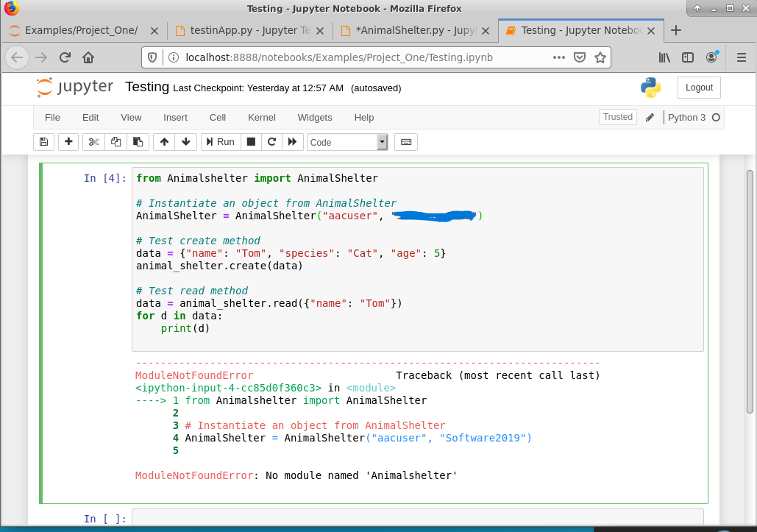
Task: Click the ipython-input-4 traceback text
Action: click(x=228, y=388)
